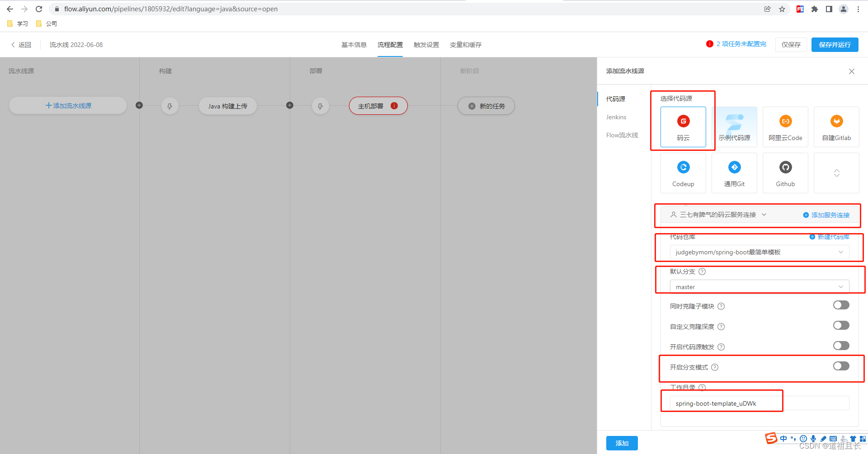
Task: Click lightning trigger icon before Java 构建上传
Action: [170, 106]
